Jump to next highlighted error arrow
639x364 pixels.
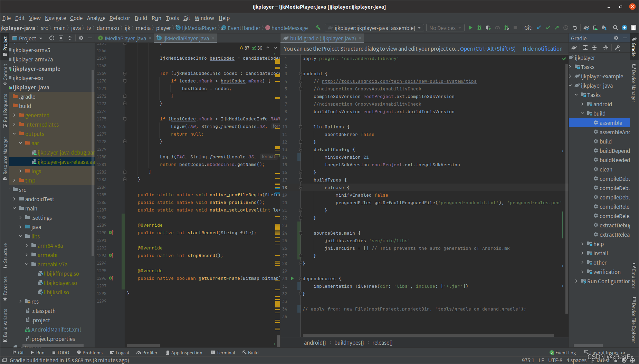coord(276,48)
